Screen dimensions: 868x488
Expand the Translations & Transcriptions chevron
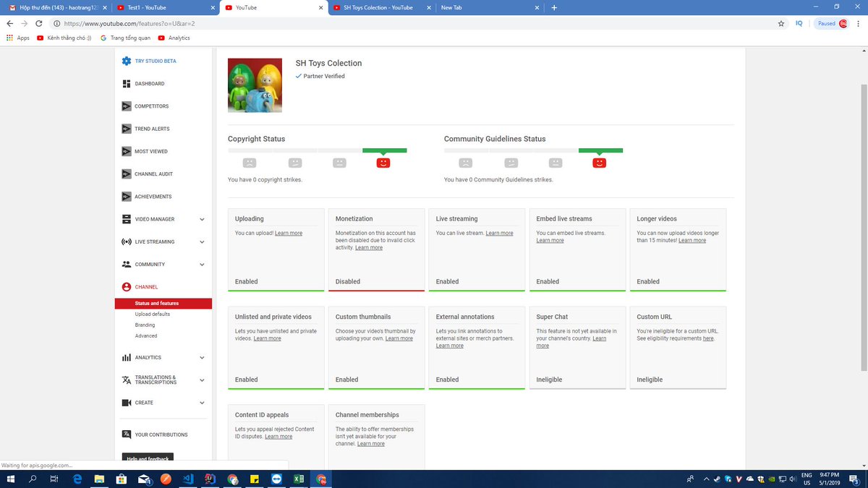(x=202, y=380)
